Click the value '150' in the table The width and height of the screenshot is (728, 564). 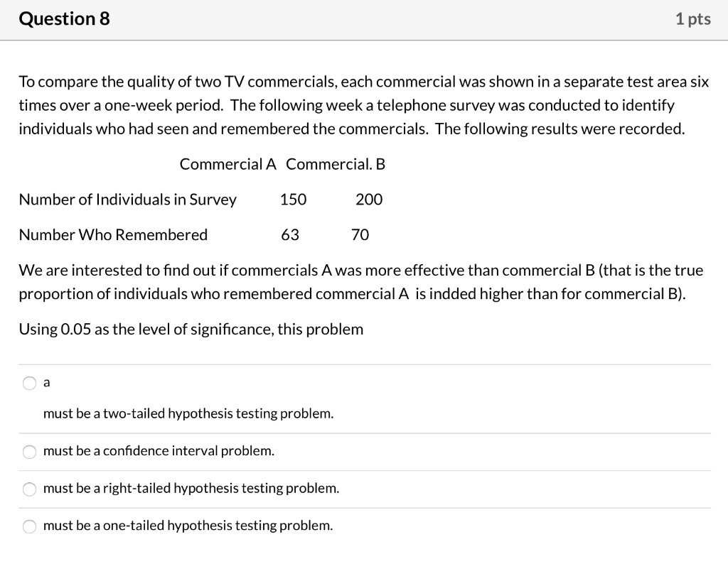(x=293, y=200)
